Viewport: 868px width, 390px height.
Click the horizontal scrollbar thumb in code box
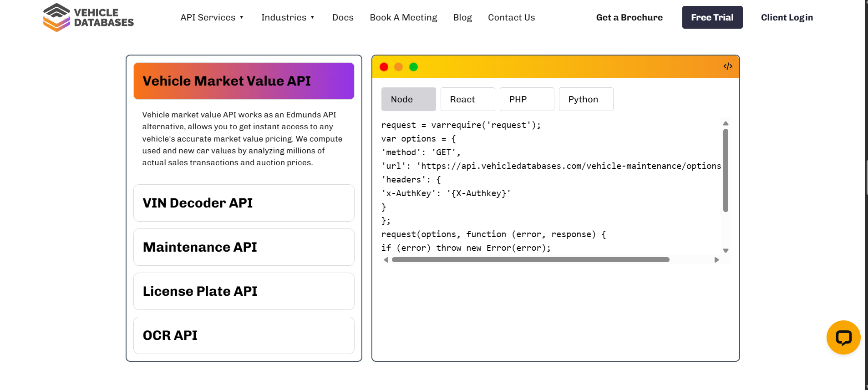coord(531,260)
